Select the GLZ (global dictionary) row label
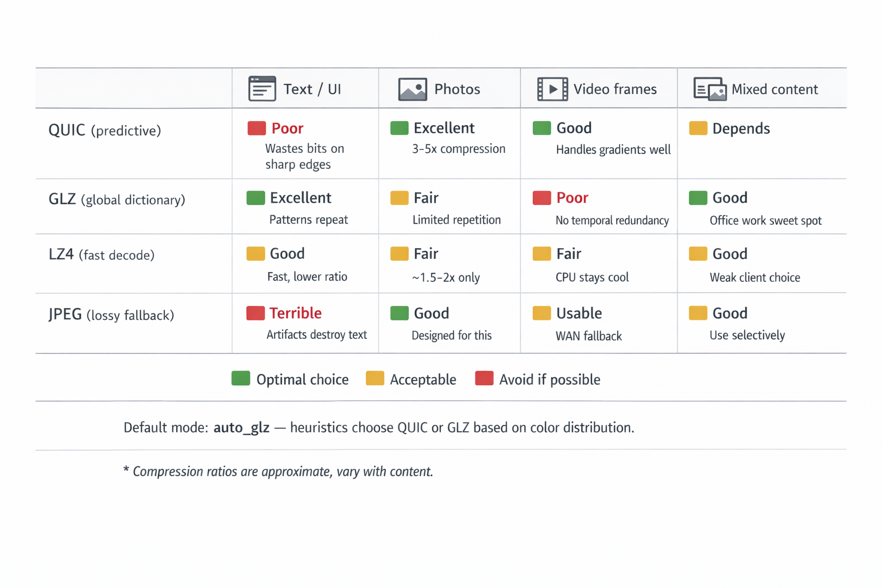 coord(117,199)
